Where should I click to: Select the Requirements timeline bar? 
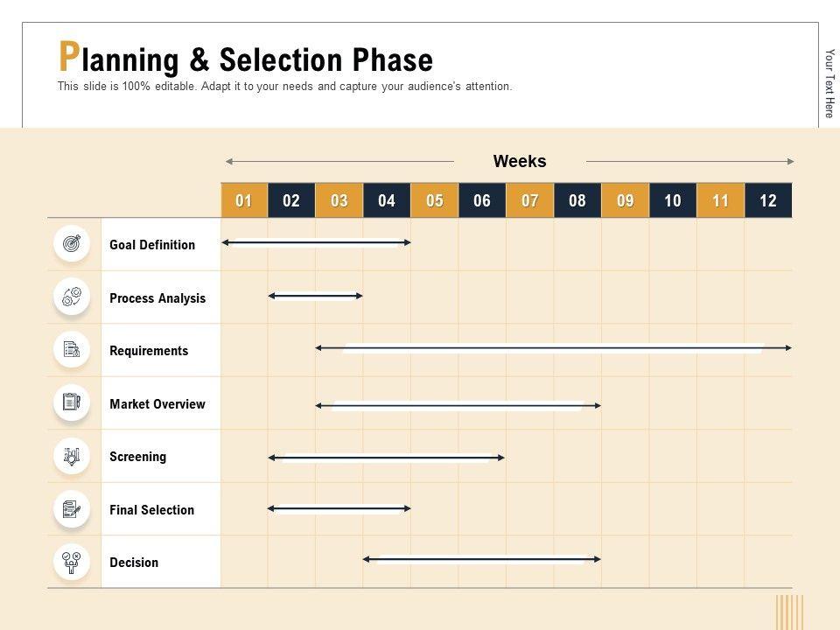click(x=554, y=348)
